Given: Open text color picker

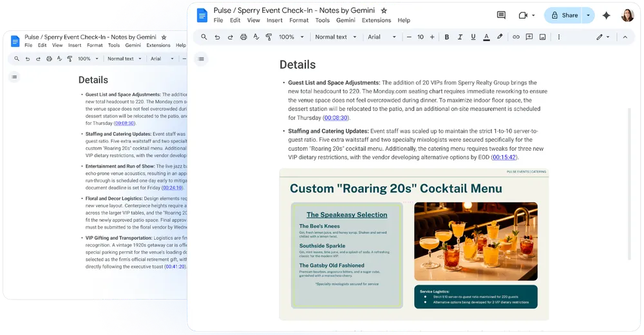Looking at the screenshot, I should point(486,37).
